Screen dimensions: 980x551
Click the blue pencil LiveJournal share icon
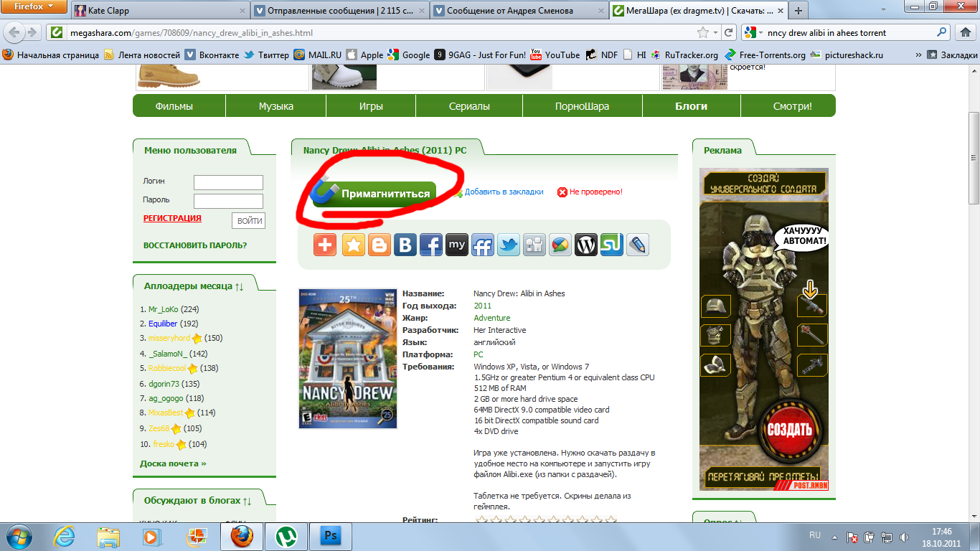click(638, 245)
